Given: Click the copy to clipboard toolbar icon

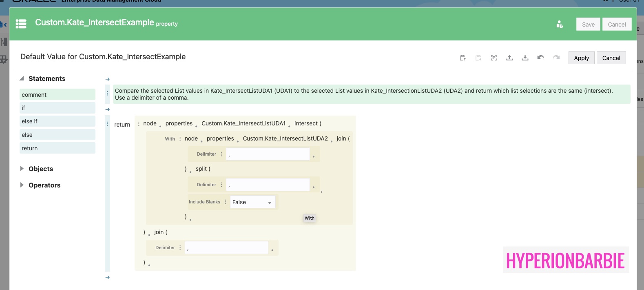Looking at the screenshot, I should pos(463,58).
